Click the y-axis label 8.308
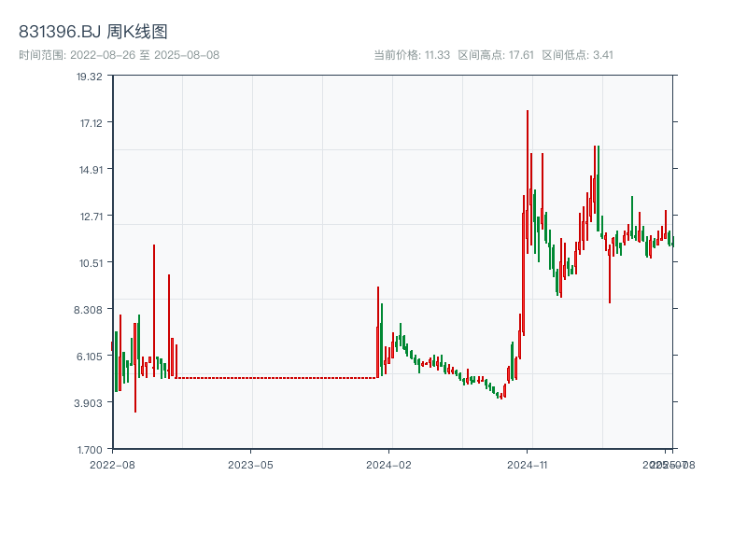Screen dimensions: 747x560 [88, 310]
